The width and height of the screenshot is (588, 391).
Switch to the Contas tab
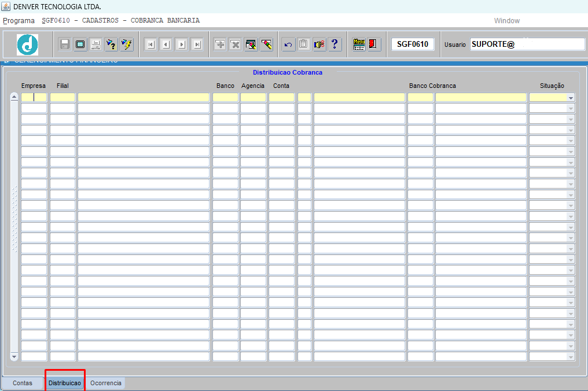(x=23, y=383)
